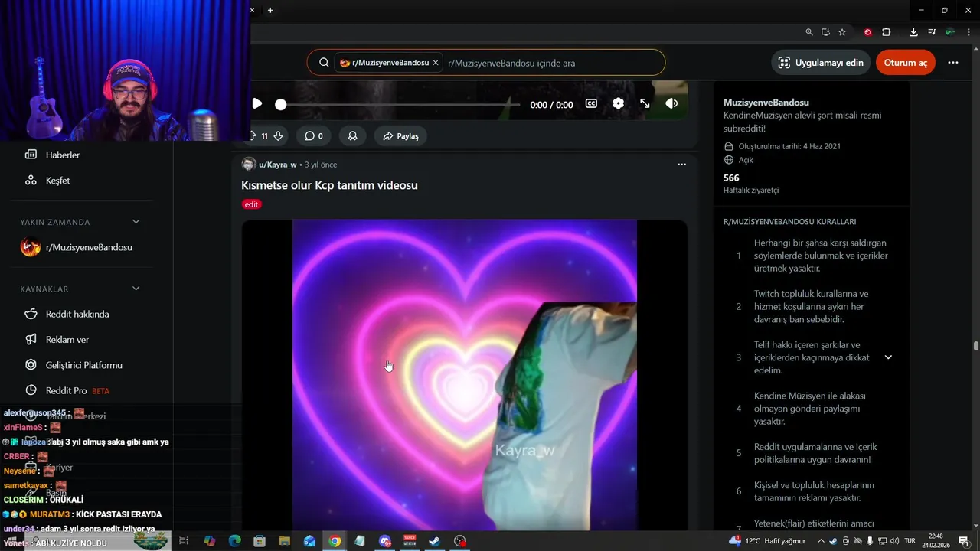The image size is (980, 551).
Task: Switch to Chrome taskbar icon
Action: tap(335, 541)
